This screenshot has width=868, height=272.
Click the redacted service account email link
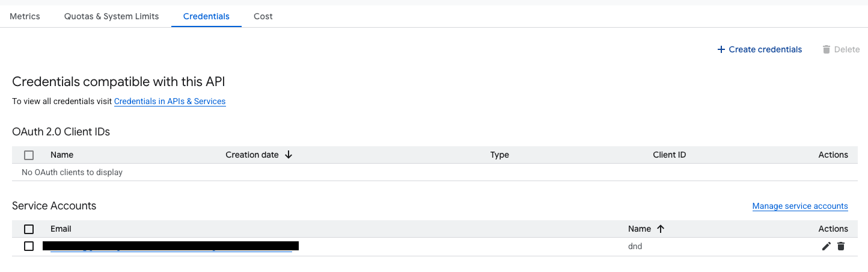[x=171, y=246]
